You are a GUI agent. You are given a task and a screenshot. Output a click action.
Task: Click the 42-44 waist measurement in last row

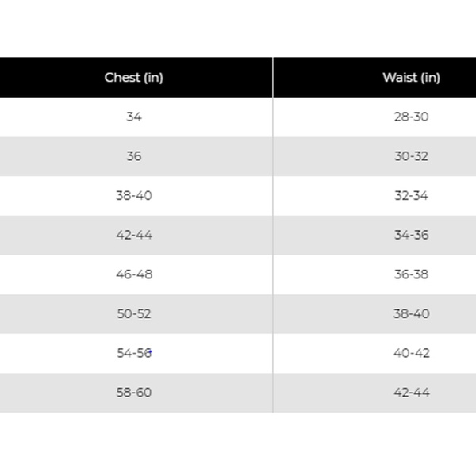pyautogui.click(x=412, y=393)
